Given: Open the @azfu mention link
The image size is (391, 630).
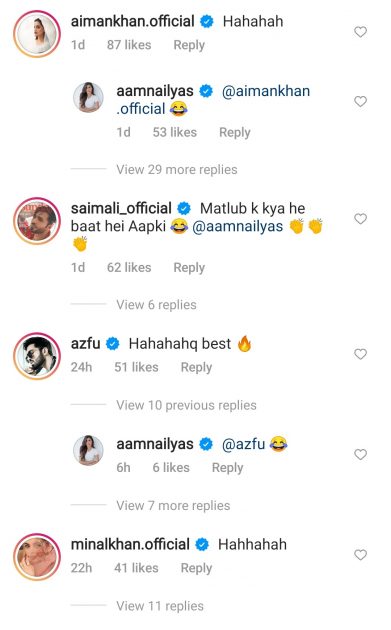Looking at the screenshot, I should click(x=244, y=444).
